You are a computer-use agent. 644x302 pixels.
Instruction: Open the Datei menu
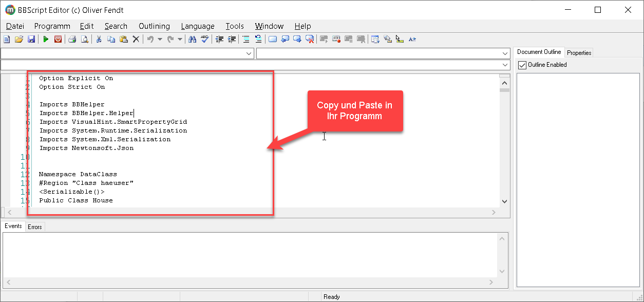pyautogui.click(x=15, y=26)
